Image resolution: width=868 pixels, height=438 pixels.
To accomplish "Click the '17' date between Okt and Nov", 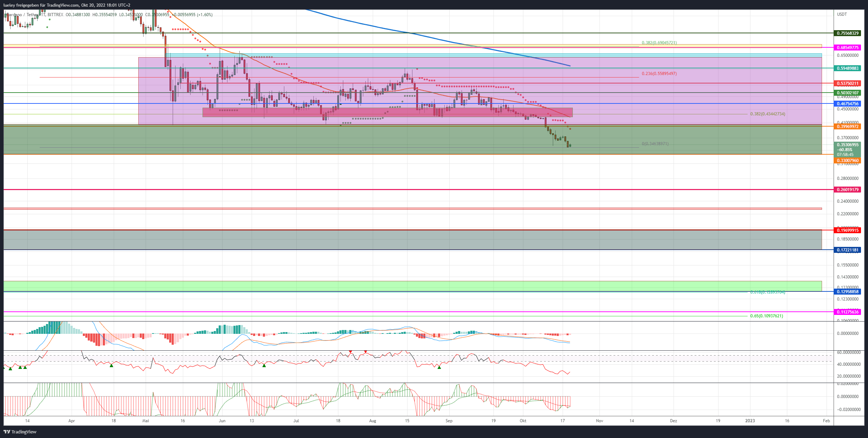I will (563, 421).
